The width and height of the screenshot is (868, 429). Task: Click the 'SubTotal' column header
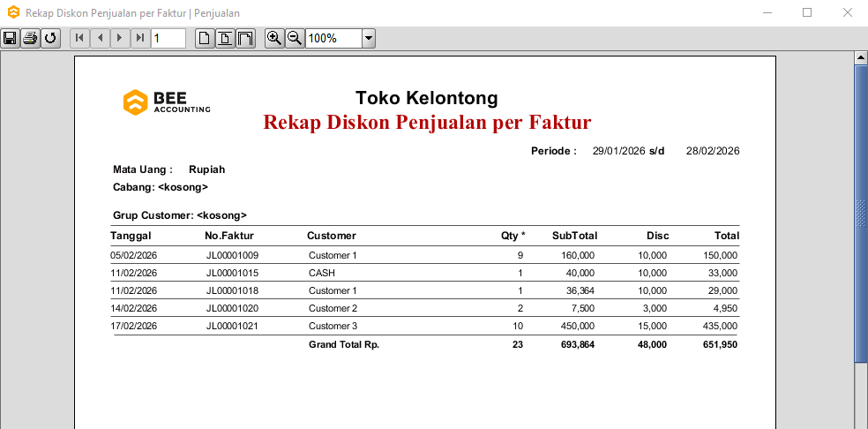tap(574, 236)
